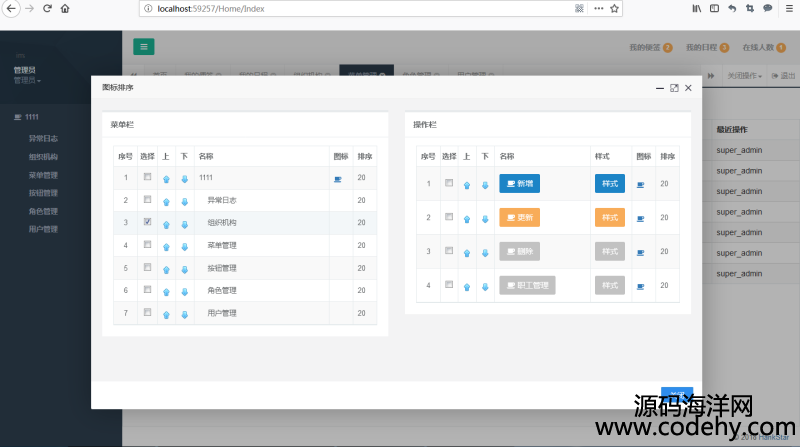Check the checkbox for 菜单管理 row
The width and height of the screenshot is (800, 447).
coord(148,244)
